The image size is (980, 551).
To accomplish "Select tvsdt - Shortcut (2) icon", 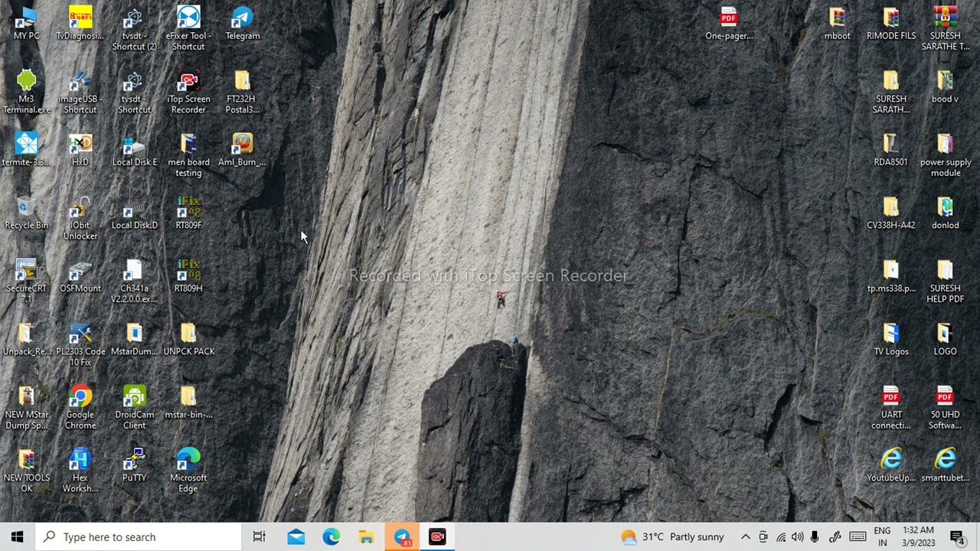I will coord(134,28).
